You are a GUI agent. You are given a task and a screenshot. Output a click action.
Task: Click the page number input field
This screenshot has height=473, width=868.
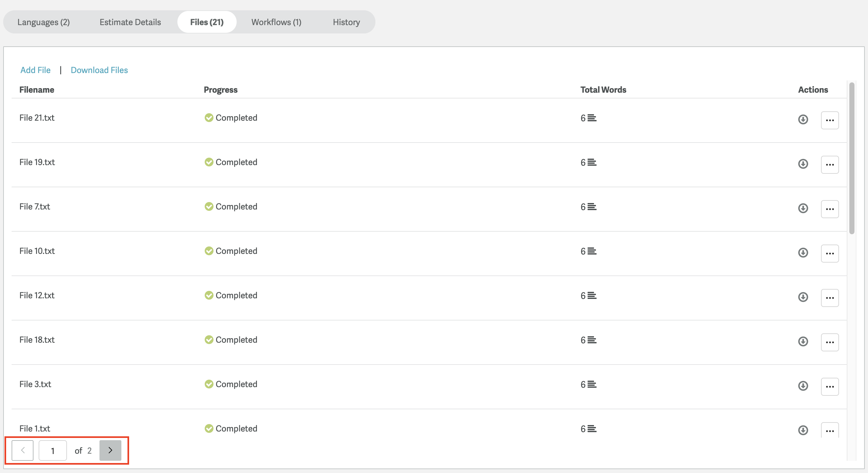click(x=52, y=450)
